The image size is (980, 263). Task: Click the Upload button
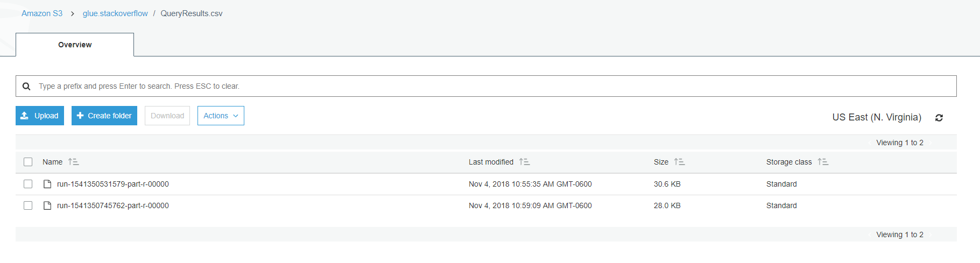click(x=40, y=116)
